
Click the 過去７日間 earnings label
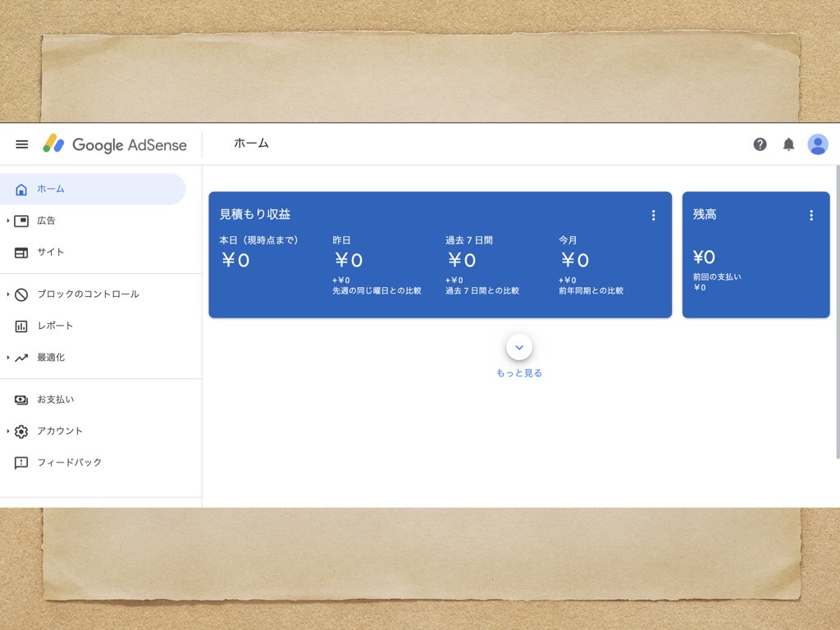468,240
